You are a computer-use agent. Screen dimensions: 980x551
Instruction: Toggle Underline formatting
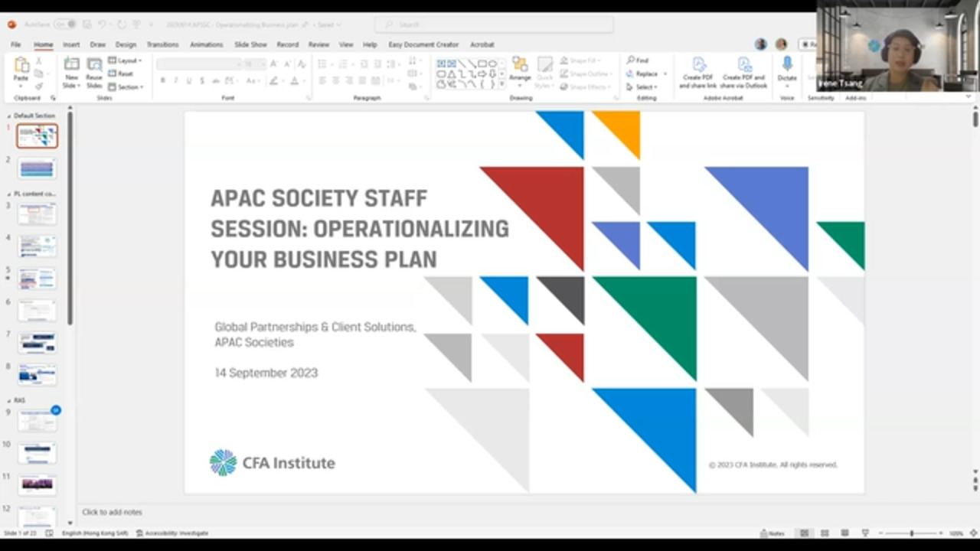188,80
